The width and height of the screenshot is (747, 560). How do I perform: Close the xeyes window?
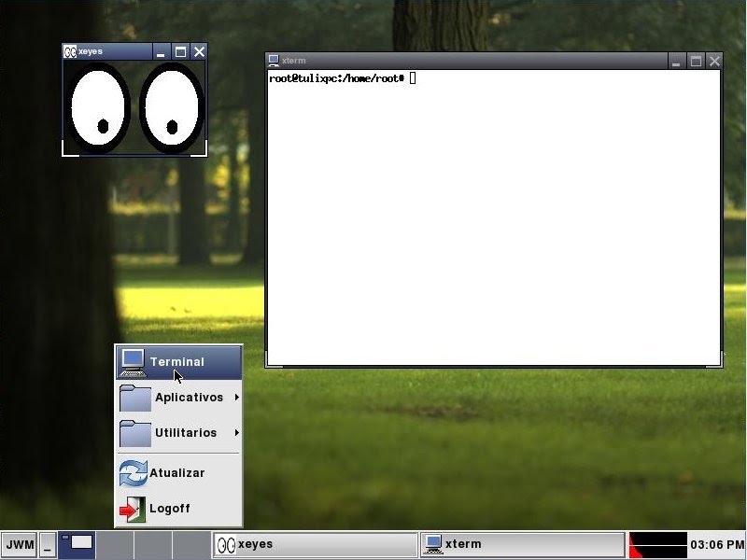click(x=199, y=52)
